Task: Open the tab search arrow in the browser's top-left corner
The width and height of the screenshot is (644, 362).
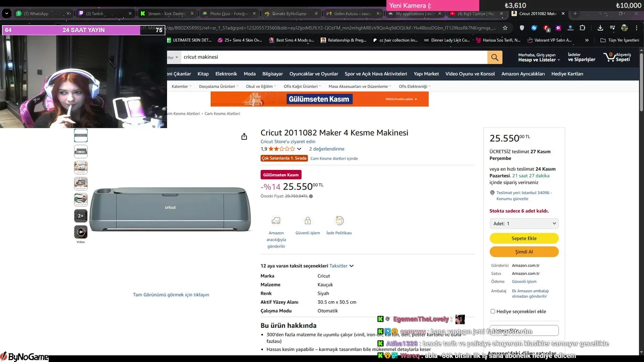Action: 7,14
